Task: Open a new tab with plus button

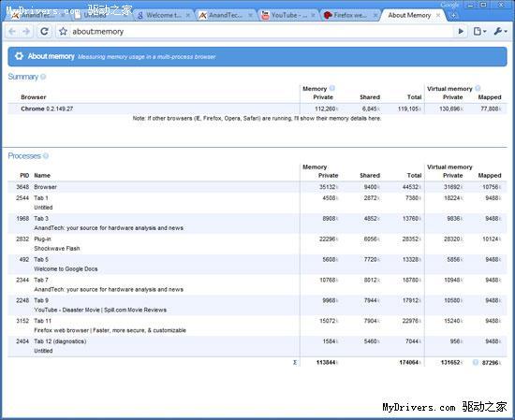Action: (x=453, y=15)
